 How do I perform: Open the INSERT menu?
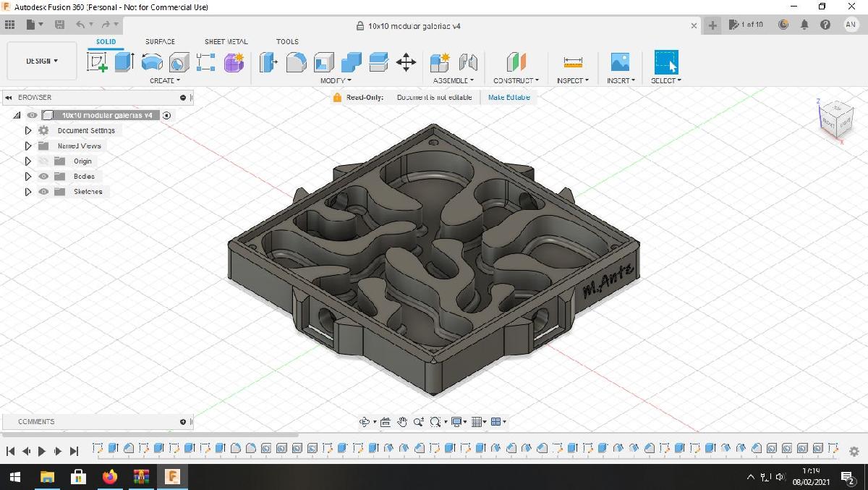pyautogui.click(x=621, y=80)
